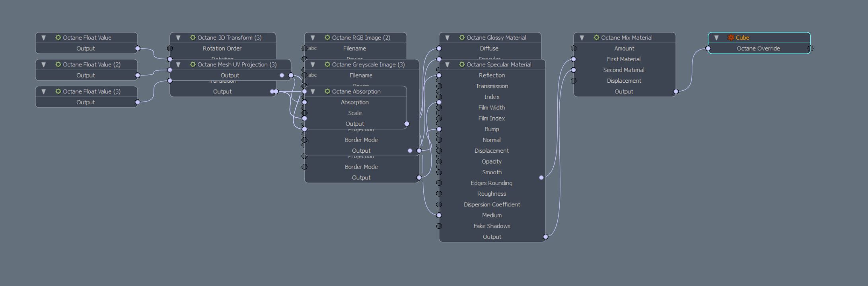The width and height of the screenshot is (868, 286).
Task: Select the Roughness channel row
Action: 492,193
